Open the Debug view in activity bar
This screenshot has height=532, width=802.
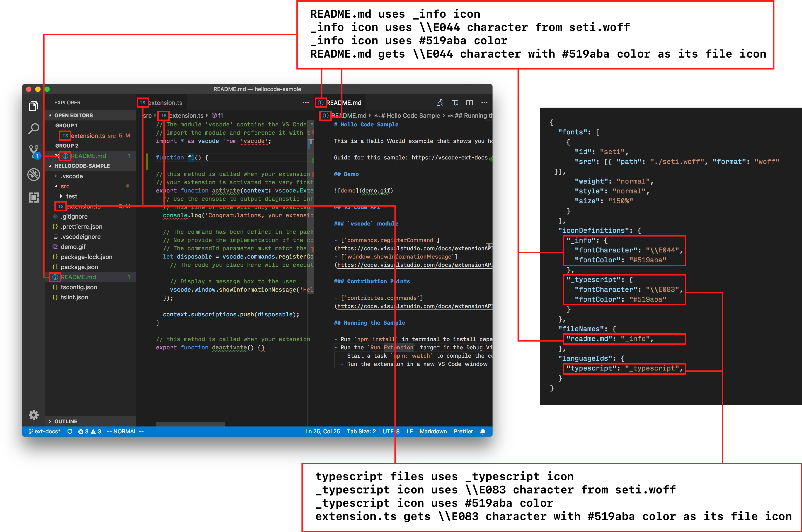coord(34,174)
